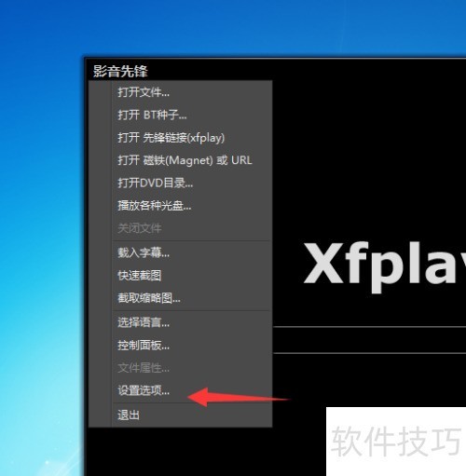Click 打开 磁铁(Magnet) 或 URL entry
Screen dimensions: 466x476
[x=181, y=160]
